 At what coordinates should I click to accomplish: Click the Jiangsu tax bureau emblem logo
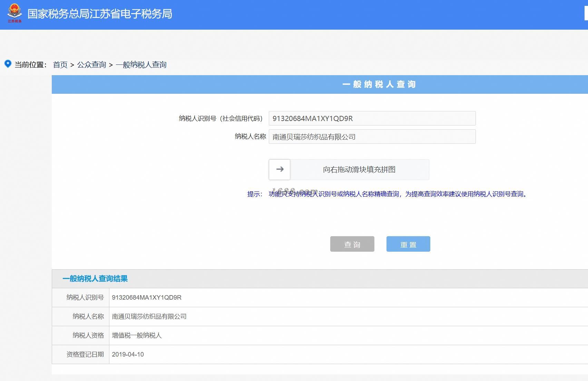15,13
